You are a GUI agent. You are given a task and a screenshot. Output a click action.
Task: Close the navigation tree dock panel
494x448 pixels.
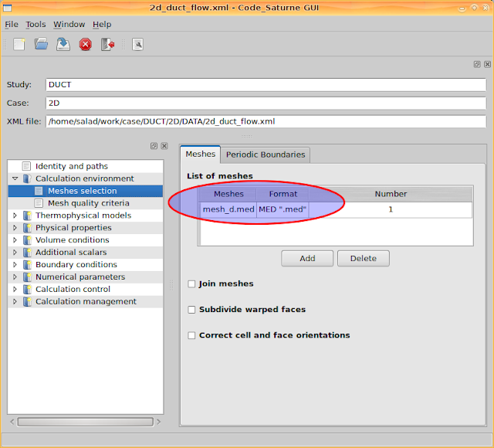[x=164, y=146]
